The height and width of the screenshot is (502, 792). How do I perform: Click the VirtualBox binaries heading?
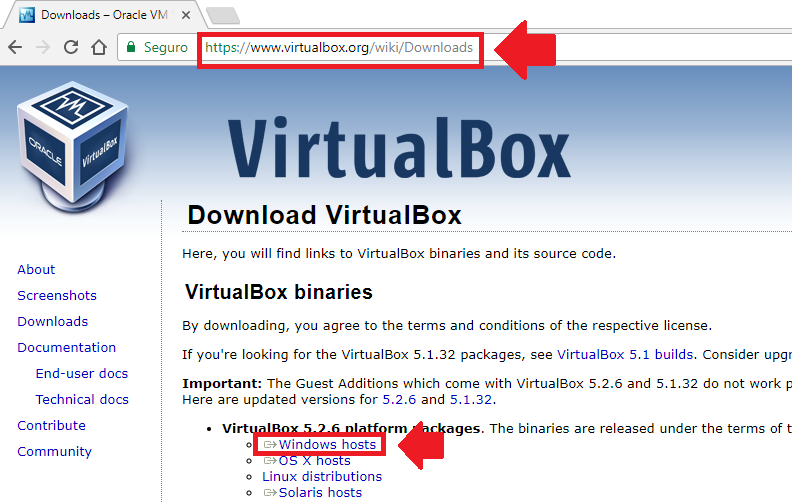[279, 292]
